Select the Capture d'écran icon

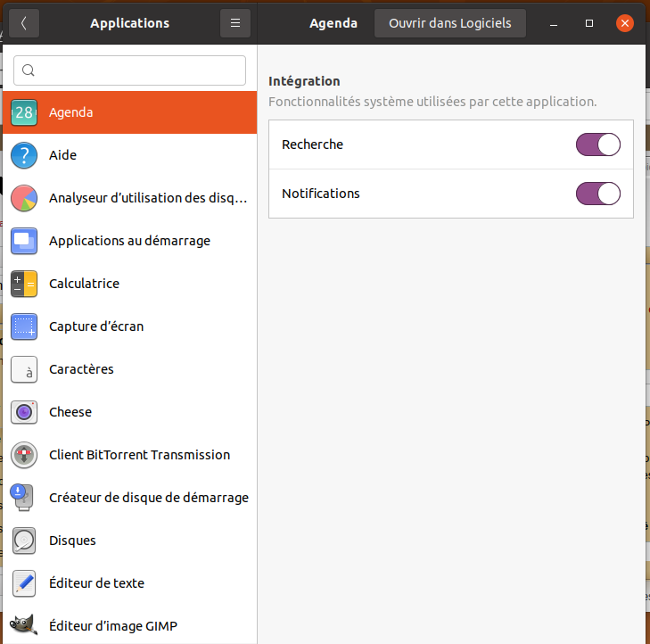point(24,326)
